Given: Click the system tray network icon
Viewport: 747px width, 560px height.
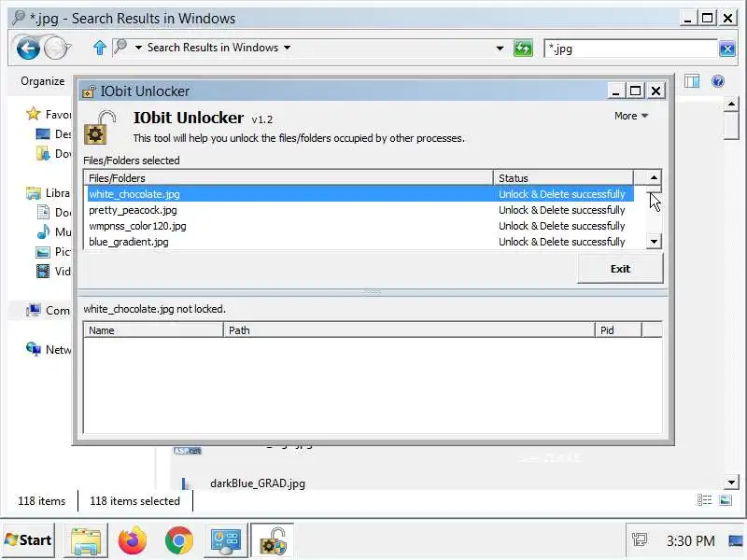Looking at the screenshot, I should pos(639,540).
